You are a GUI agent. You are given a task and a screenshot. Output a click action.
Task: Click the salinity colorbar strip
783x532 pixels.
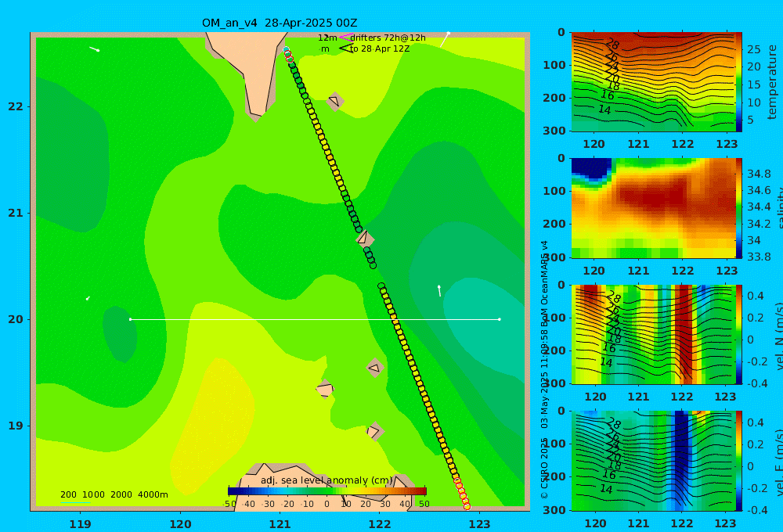click(738, 208)
